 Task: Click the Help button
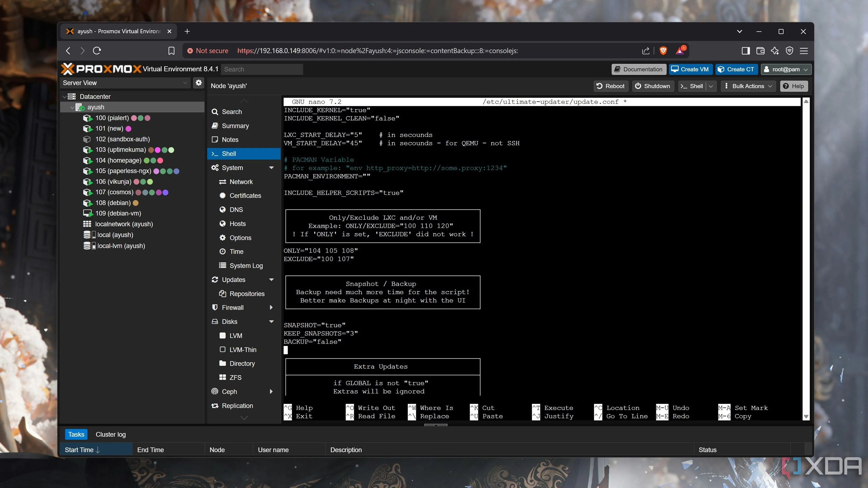pyautogui.click(x=794, y=86)
